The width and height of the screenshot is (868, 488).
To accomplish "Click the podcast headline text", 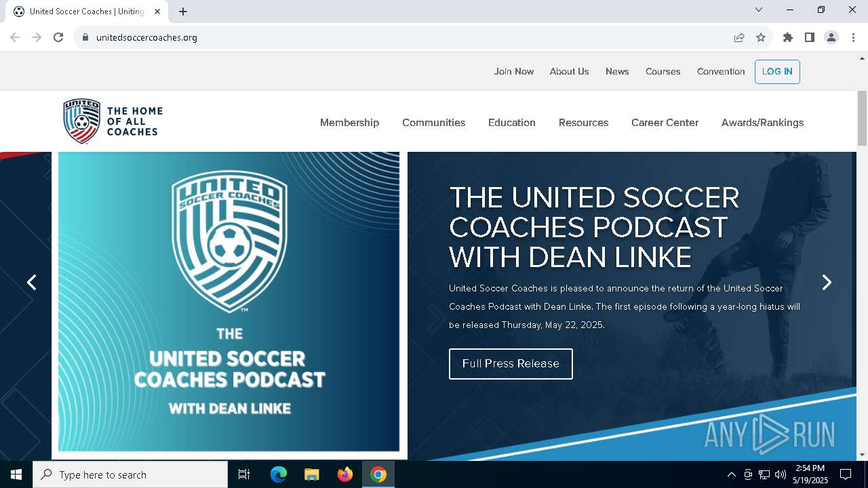I will tap(594, 227).
